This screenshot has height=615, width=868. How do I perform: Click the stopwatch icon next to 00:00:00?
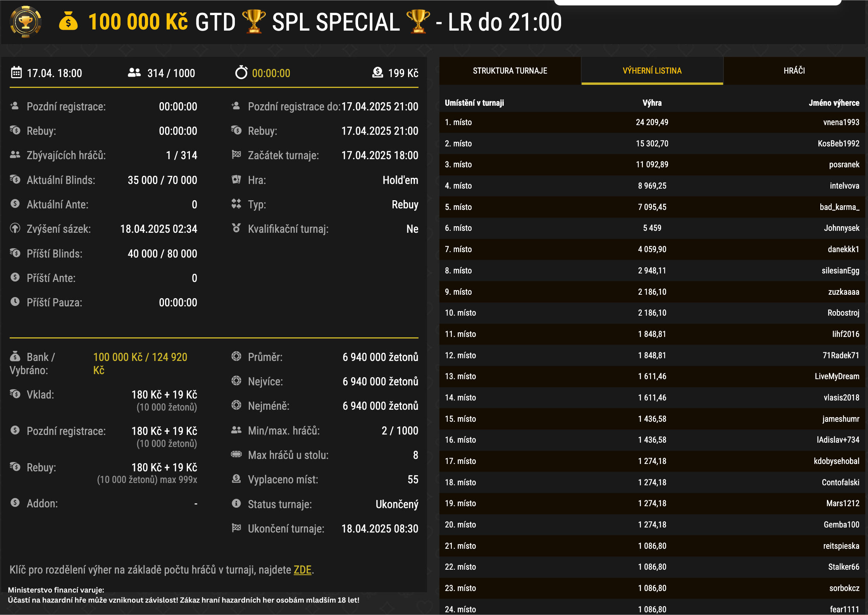coord(242,72)
